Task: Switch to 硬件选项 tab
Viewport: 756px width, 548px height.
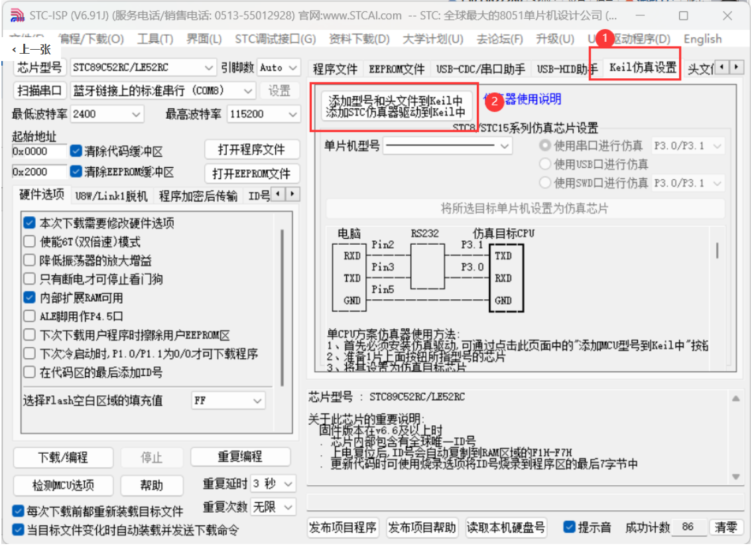Action: click(x=42, y=196)
